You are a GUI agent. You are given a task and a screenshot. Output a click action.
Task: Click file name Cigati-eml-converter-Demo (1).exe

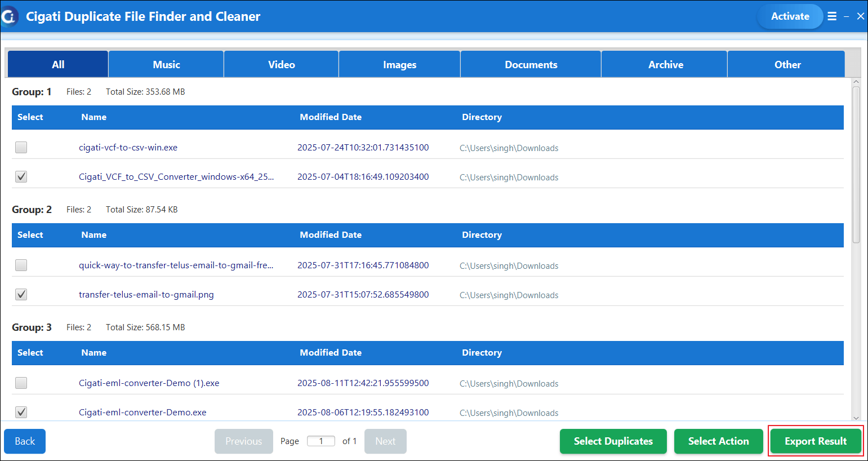[x=149, y=383]
